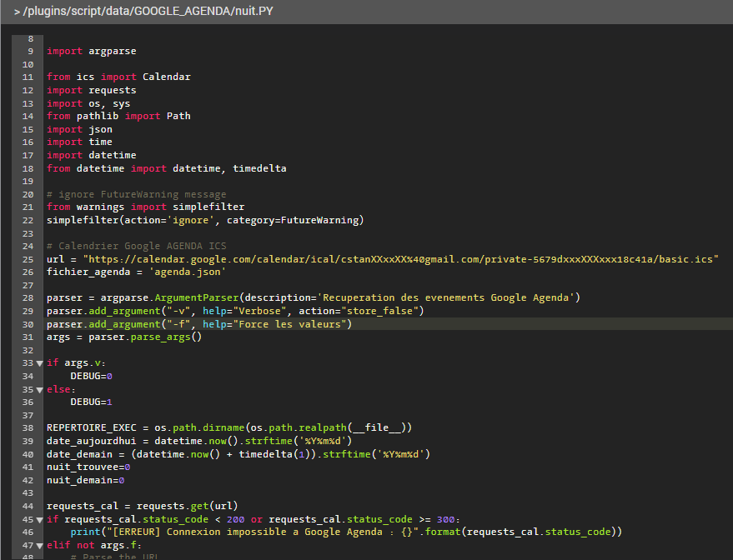Viewport: 733px width, 560px height.
Task: Click the 'Recuperation des evenements Google Agenda' string
Action: click(x=445, y=298)
